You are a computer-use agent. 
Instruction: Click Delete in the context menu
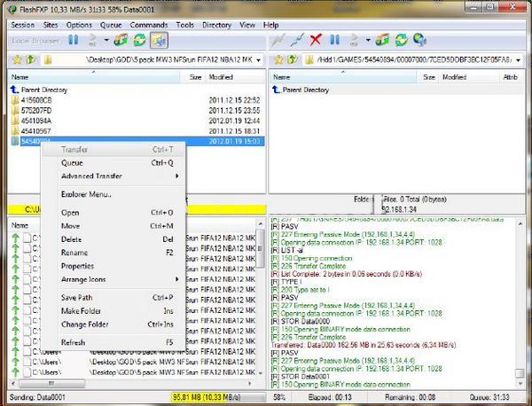click(x=71, y=239)
